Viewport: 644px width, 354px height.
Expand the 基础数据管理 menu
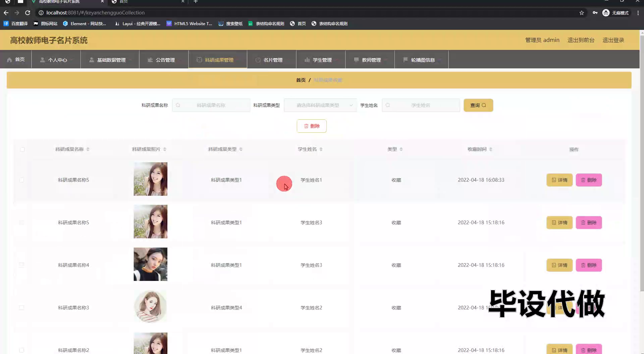[x=110, y=60]
